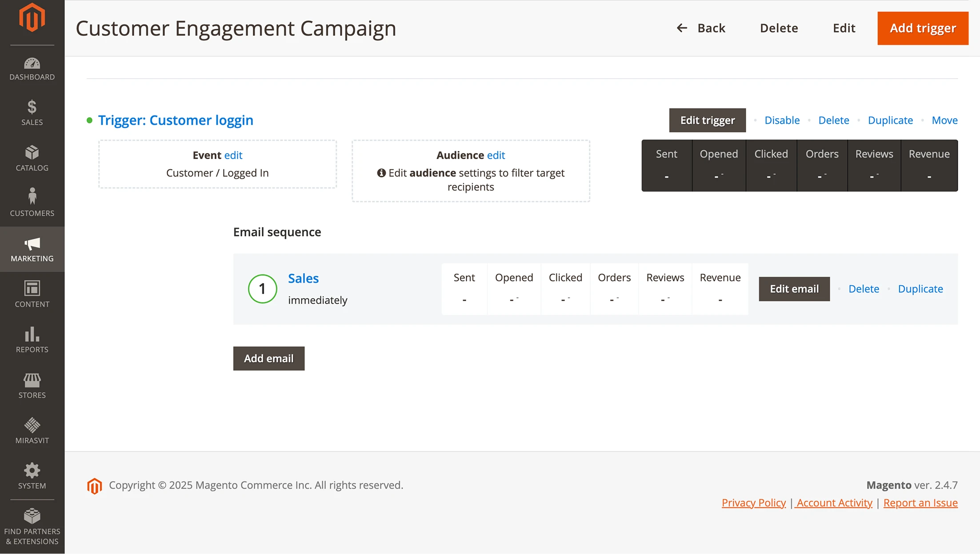Click the Magento logo at top left
Image resolution: width=980 pixels, height=554 pixels.
pos(32,18)
